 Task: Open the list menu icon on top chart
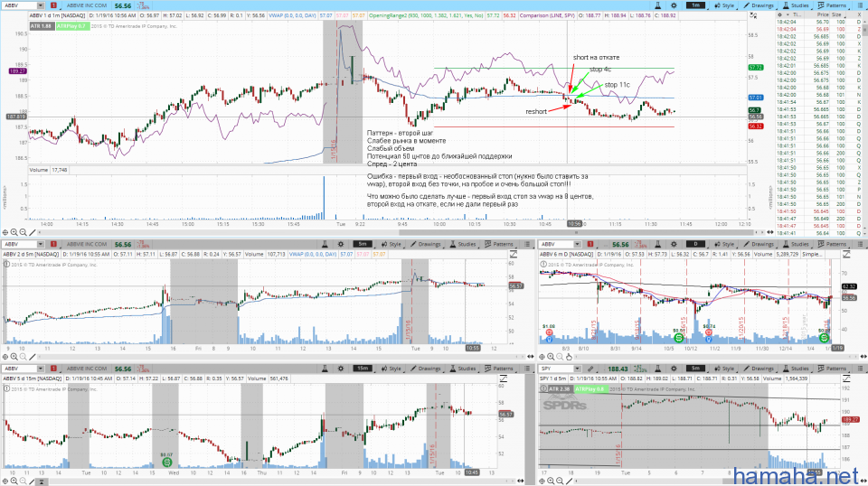860,5
